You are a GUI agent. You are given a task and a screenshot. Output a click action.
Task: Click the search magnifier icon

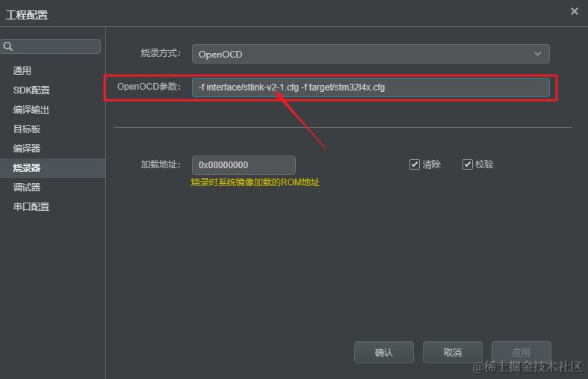coord(8,46)
